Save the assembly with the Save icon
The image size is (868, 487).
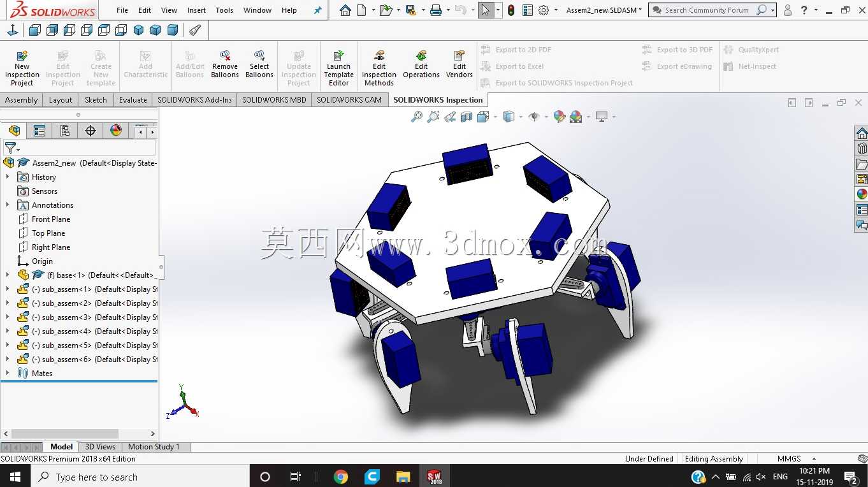point(411,10)
